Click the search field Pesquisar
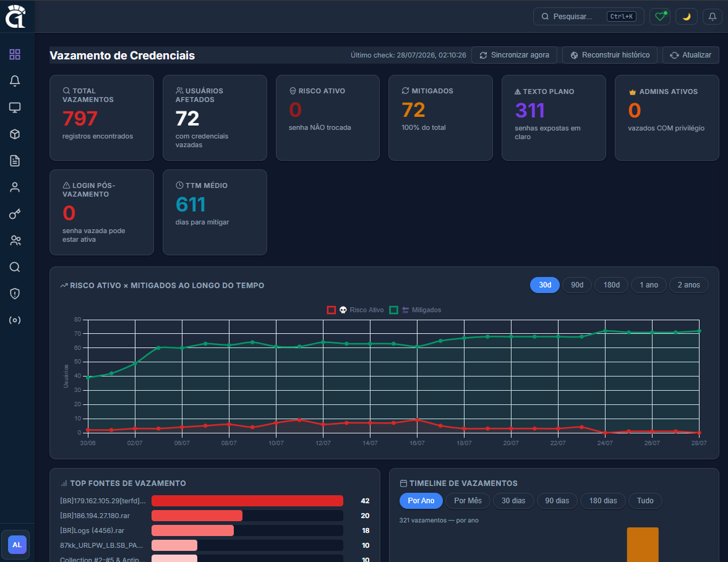The height and width of the screenshot is (562, 728). tap(588, 17)
